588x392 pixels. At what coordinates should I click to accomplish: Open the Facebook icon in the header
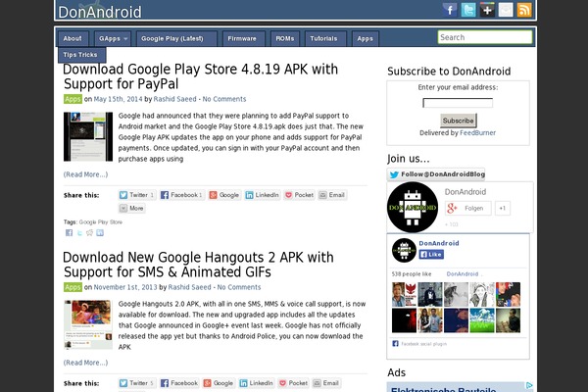450,10
